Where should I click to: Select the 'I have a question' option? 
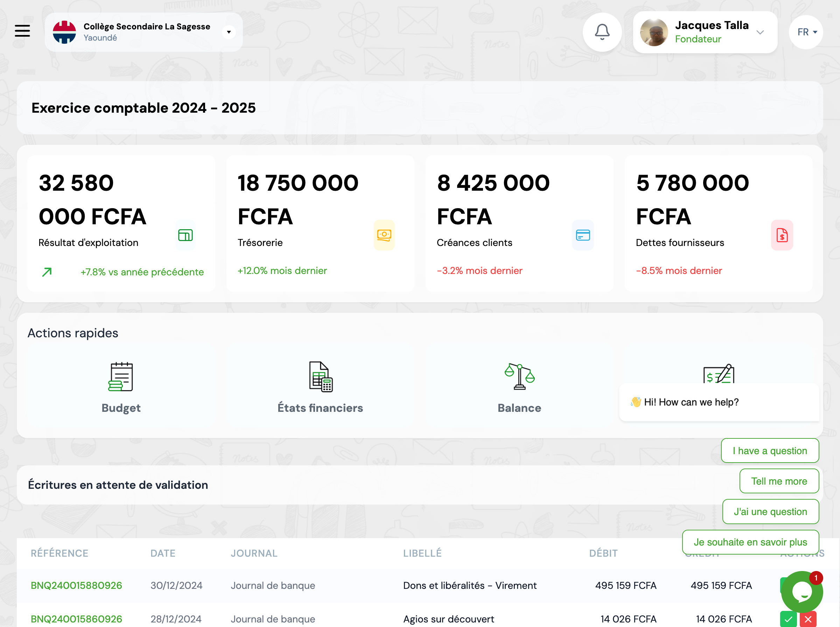770,451
